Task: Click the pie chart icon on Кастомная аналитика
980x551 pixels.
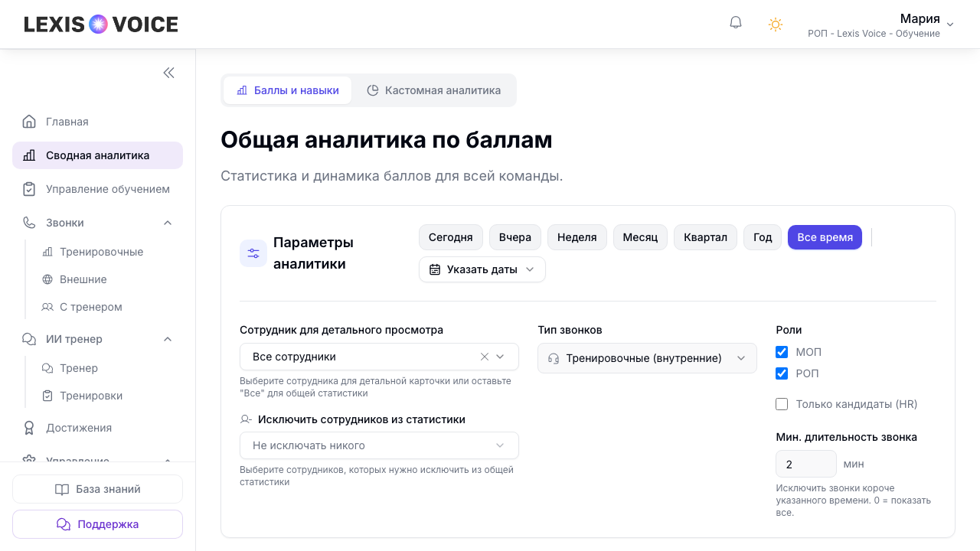Action: tap(373, 90)
